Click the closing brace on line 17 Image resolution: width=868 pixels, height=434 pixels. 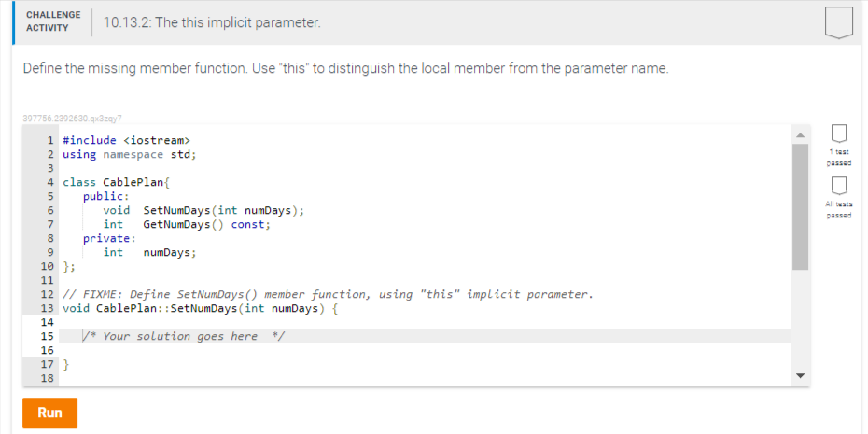(66, 364)
